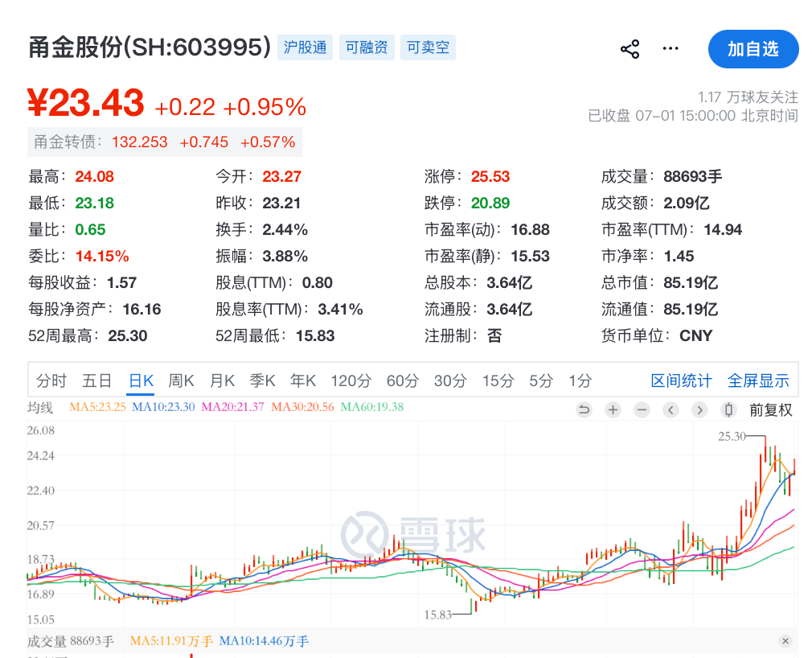Click the chart reset/undo arrow icon
This screenshot has height=658, width=812.
[x=584, y=410]
